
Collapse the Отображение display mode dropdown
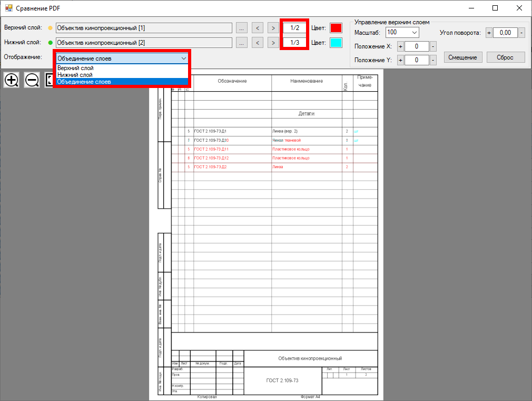183,58
